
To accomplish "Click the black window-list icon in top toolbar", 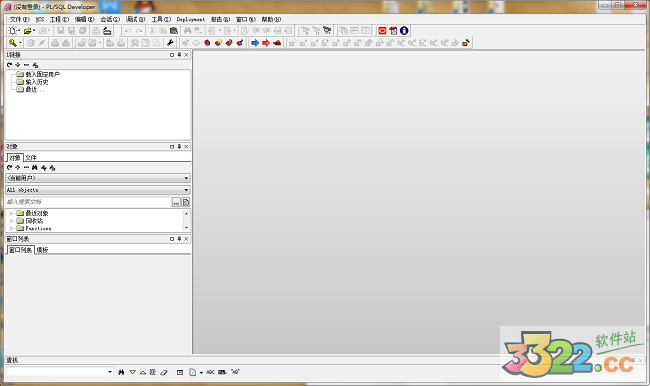I will 327,31.
